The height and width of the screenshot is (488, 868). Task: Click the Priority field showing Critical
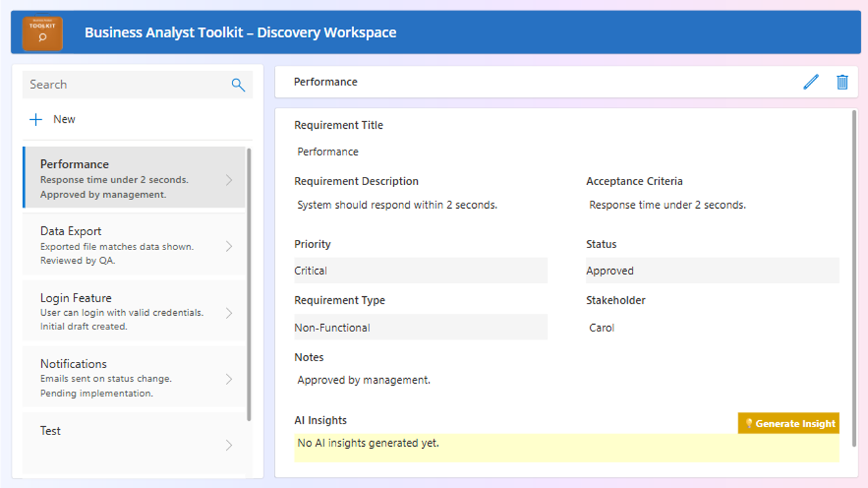tap(420, 270)
